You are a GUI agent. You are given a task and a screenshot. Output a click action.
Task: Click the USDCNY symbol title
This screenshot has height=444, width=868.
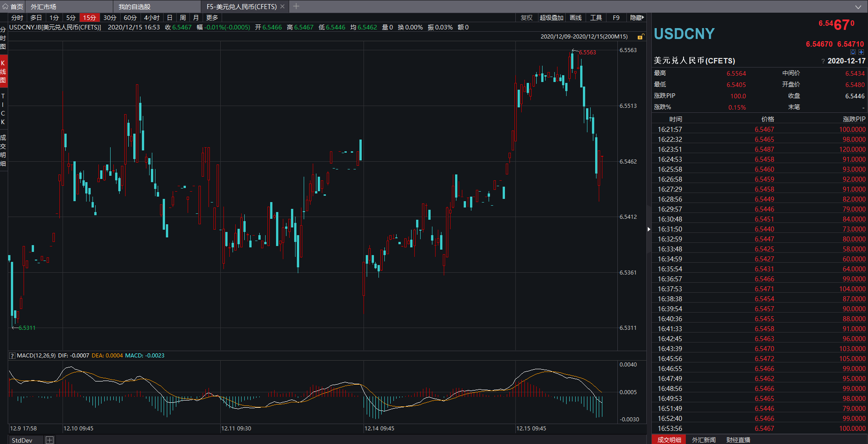tap(684, 34)
